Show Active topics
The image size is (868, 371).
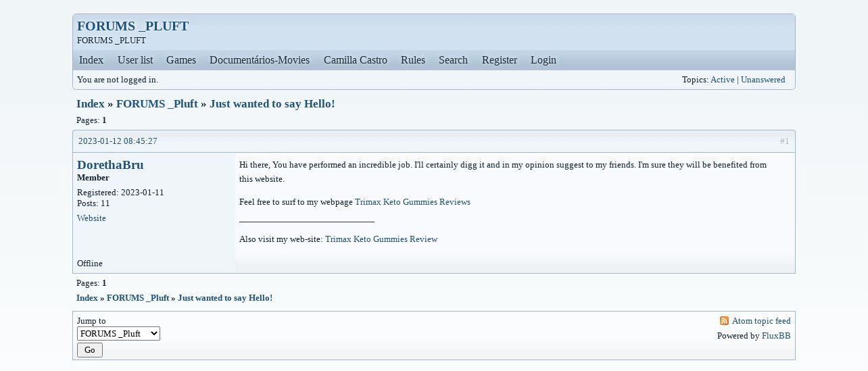(x=722, y=80)
